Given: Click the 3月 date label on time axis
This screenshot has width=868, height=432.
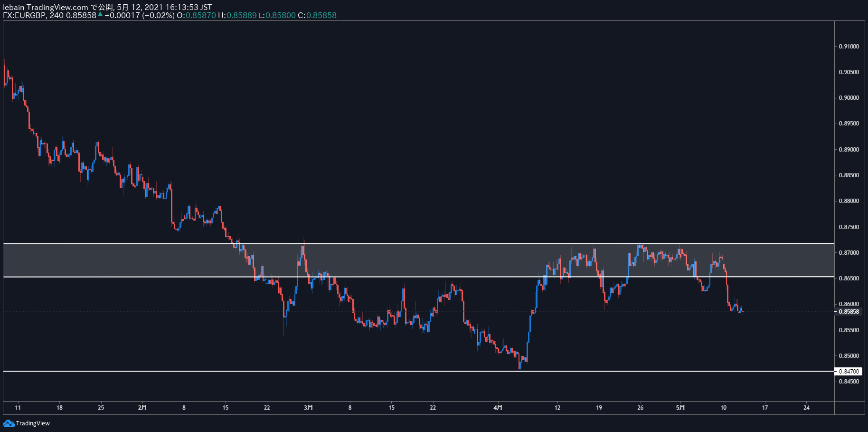Looking at the screenshot, I should pyautogui.click(x=309, y=408).
